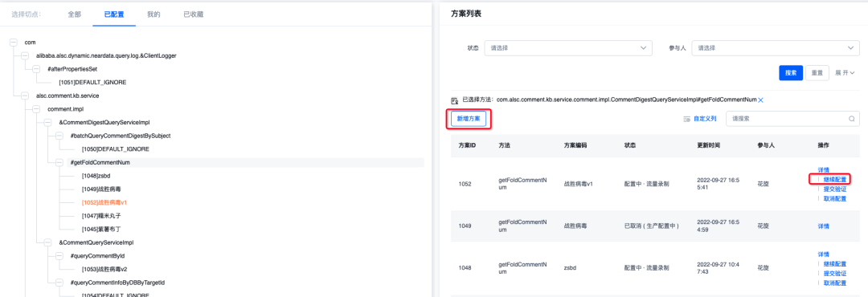This screenshot has width=868, height=297.
Task: Collapse the #getFoldCommentNum node
Action: [x=59, y=163]
